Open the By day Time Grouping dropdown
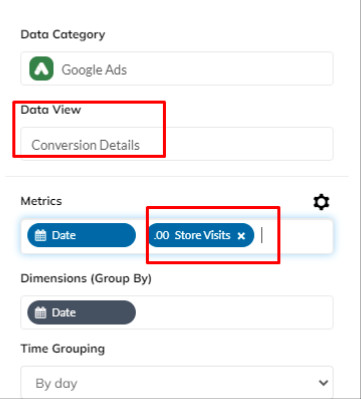This screenshot has width=361, height=399. point(177,383)
